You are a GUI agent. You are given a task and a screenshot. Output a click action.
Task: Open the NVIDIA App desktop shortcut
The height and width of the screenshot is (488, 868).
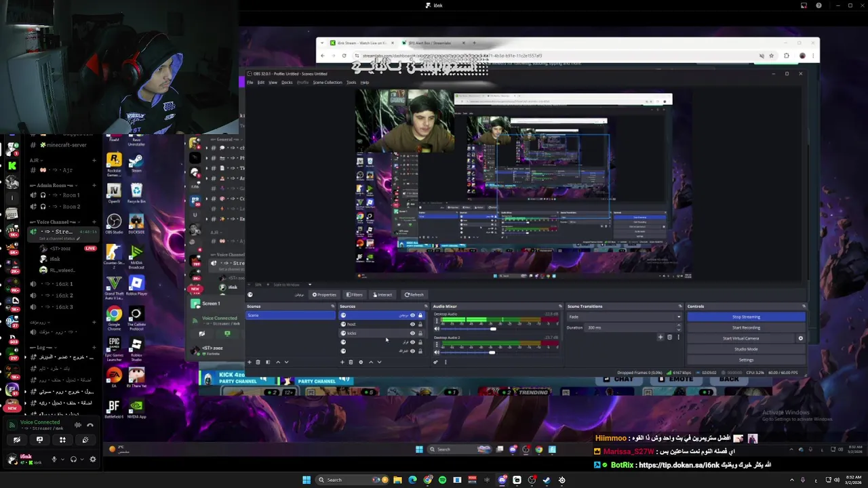[x=136, y=407]
